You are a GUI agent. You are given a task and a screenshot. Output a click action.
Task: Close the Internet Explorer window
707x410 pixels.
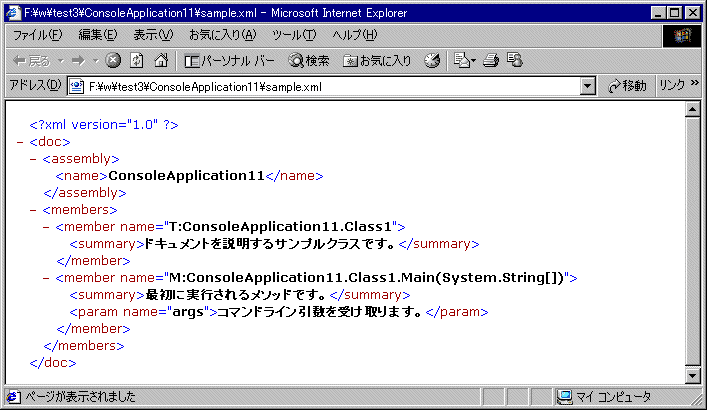[693, 13]
